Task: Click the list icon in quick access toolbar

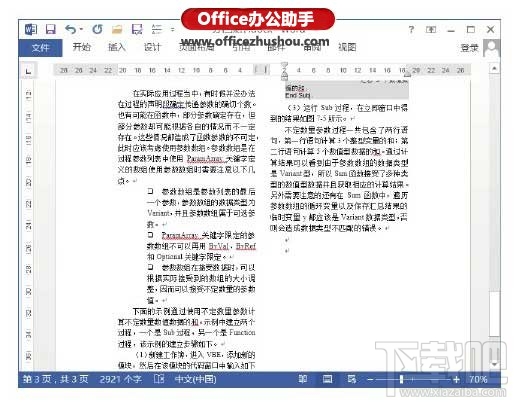Action: pos(157,29)
